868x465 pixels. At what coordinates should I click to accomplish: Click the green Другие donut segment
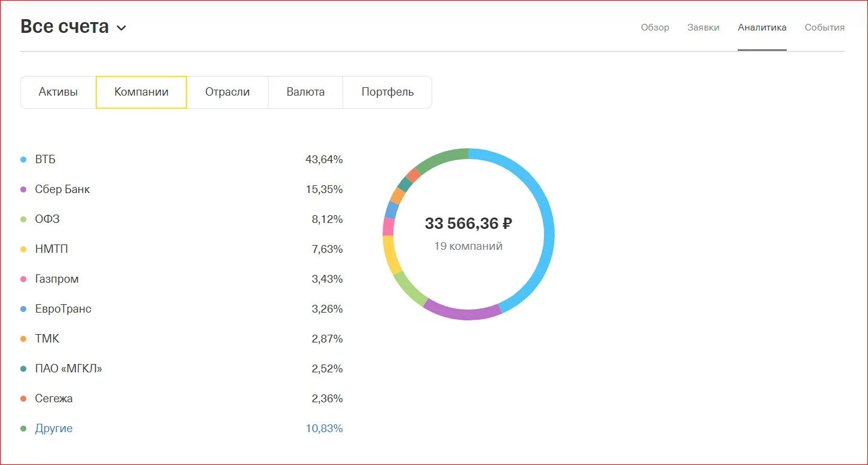pyautogui.click(x=443, y=158)
